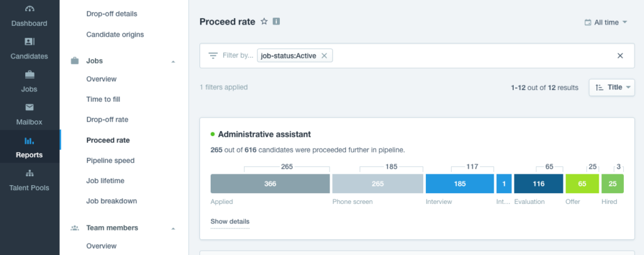
Task: Go to the Candidates section icon
Action: click(x=30, y=42)
